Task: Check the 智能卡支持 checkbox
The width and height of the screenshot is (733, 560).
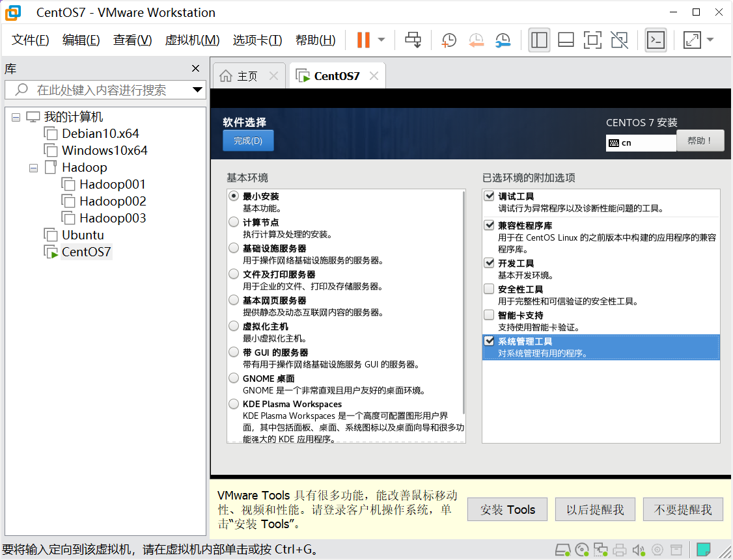Action: point(489,315)
